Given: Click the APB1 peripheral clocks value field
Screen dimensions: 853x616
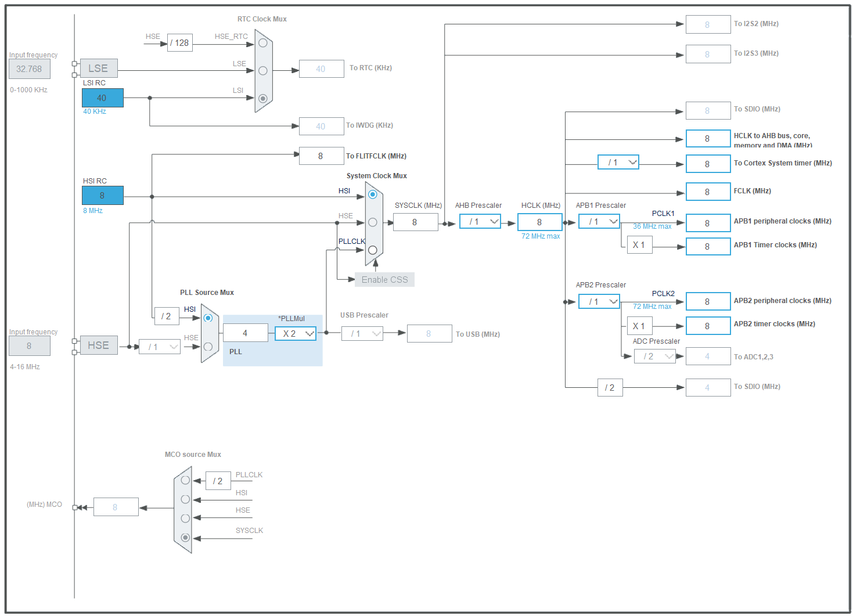Looking at the screenshot, I should pyautogui.click(x=708, y=223).
